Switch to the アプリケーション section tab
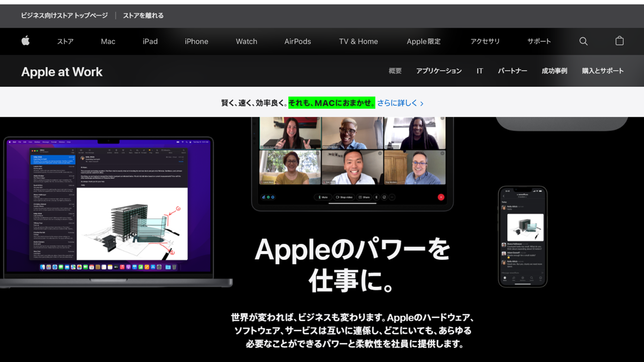 439,71
